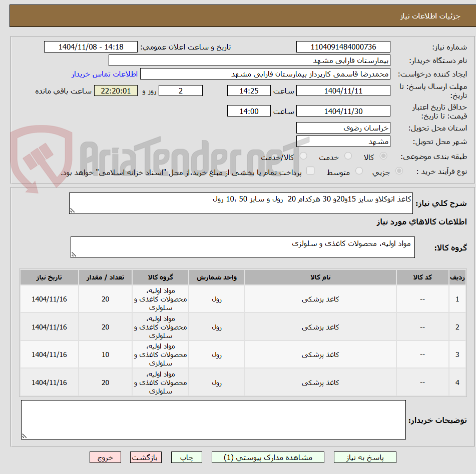Click the نام کالا column header
The width and height of the screenshot is (476, 474).
click(x=320, y=277)
